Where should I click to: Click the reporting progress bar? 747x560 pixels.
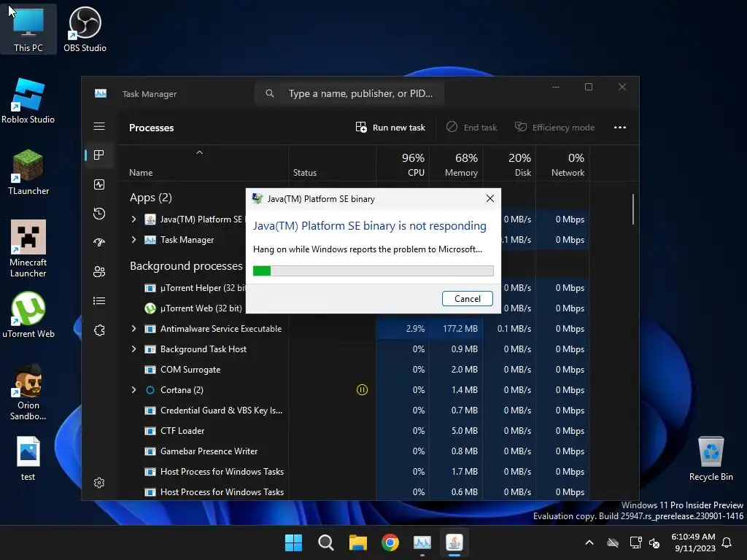tap(373, 271)
